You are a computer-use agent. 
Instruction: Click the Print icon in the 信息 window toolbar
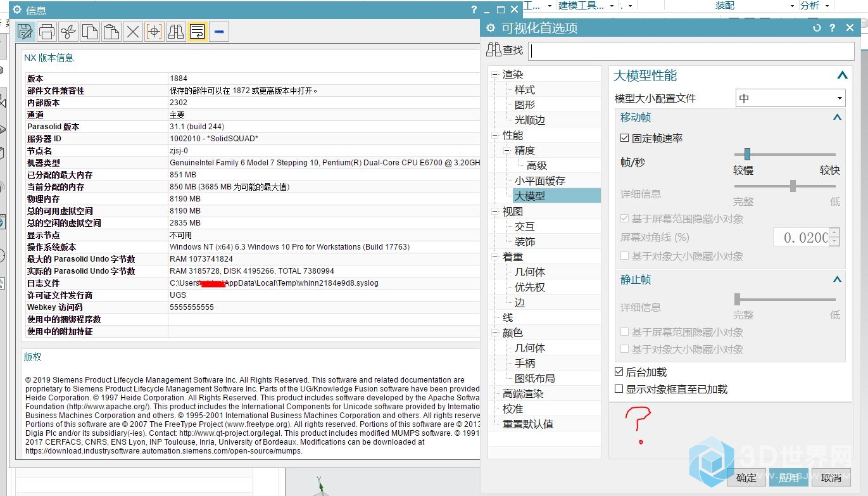[x=47, y=31]
